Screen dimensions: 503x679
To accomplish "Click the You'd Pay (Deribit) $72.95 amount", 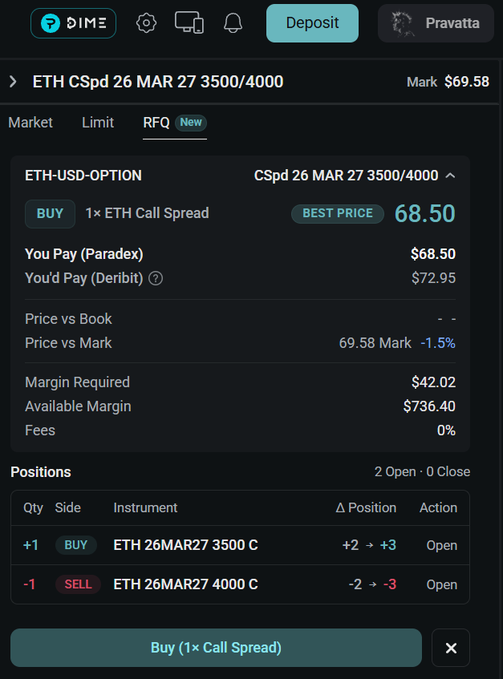I will coord(433,278).
